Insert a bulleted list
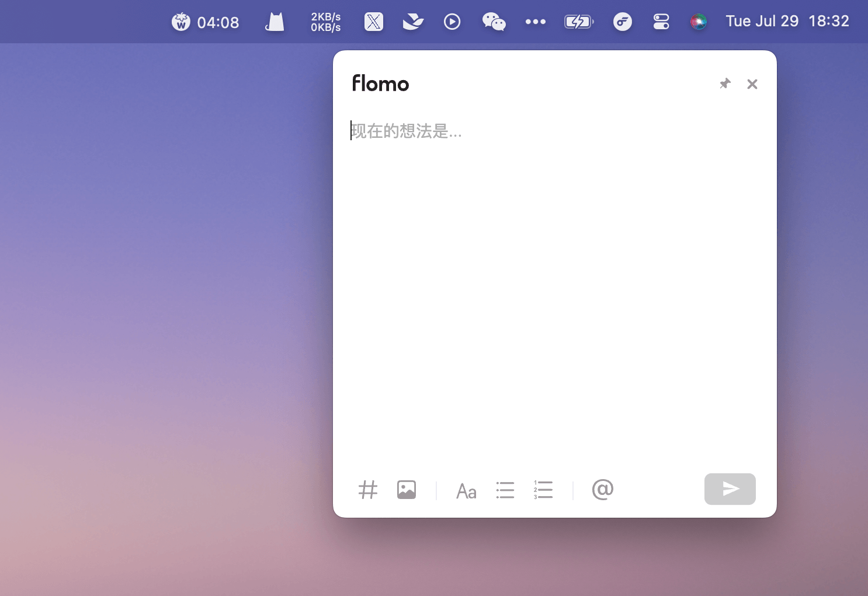 [x=505, y=490]
